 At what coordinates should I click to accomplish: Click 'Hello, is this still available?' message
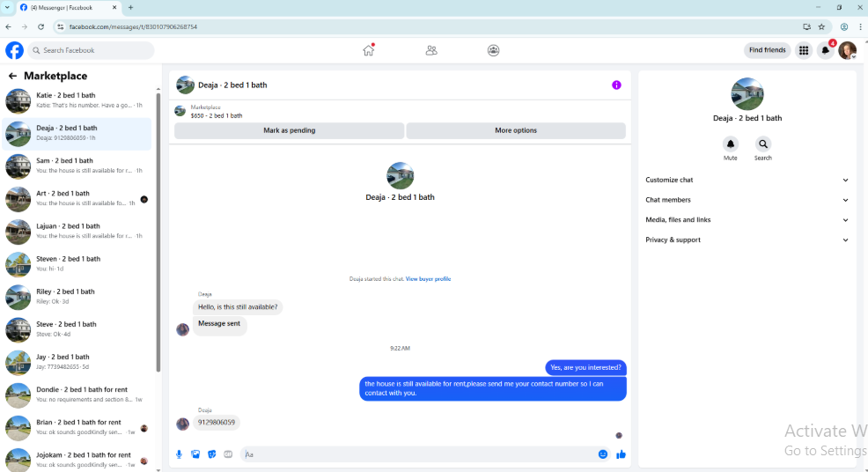click(238, 307)
